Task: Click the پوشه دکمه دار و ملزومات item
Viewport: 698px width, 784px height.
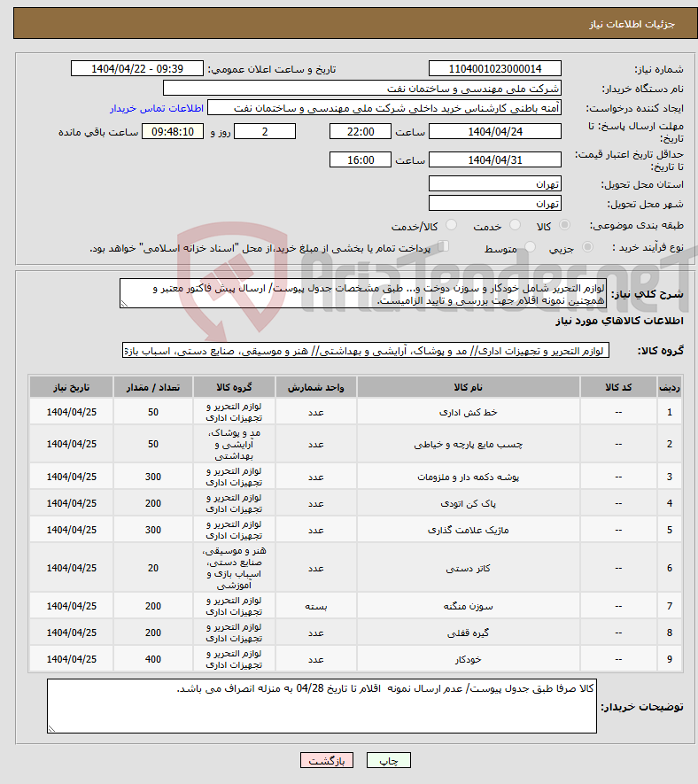Action: 468,477
